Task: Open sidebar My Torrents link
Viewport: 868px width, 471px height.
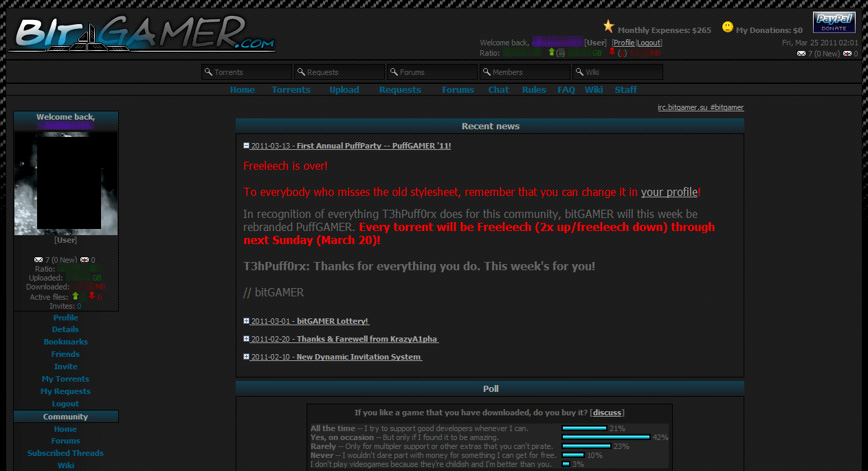Action: 66,380
